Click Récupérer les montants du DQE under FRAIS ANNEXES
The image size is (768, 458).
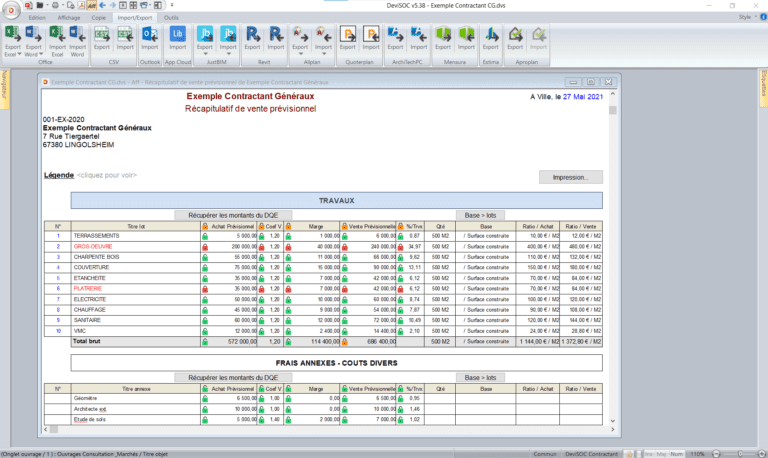click(x=233, y=378)
